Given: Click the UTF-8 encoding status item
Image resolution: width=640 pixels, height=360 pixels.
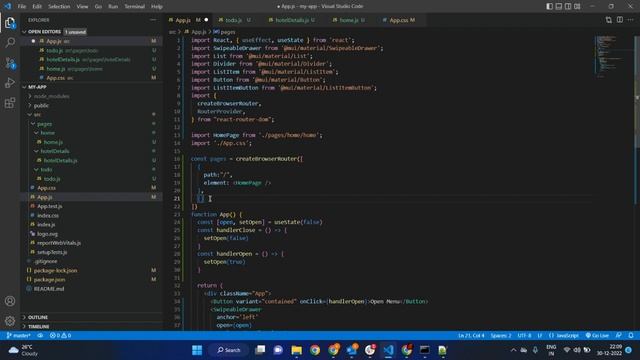Looking at the screenshot, I should click(x=524, y=336).
